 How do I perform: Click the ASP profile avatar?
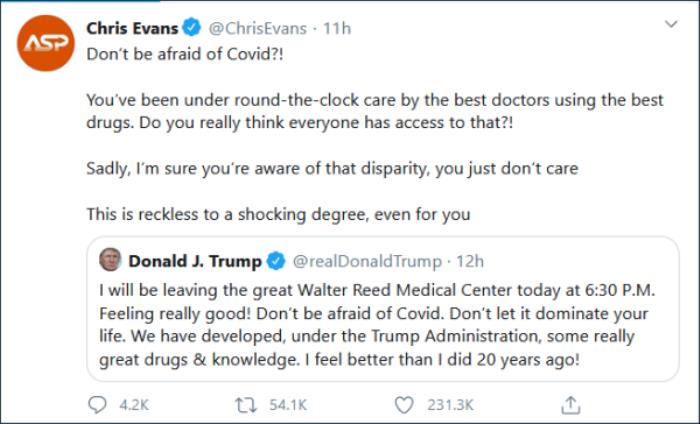pos(46,43)
